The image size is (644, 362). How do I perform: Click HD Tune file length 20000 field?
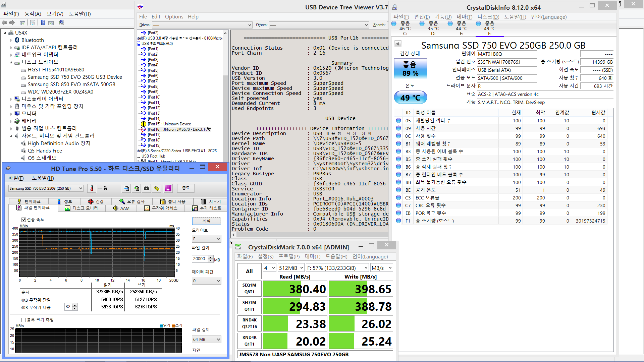pos(200,259)
